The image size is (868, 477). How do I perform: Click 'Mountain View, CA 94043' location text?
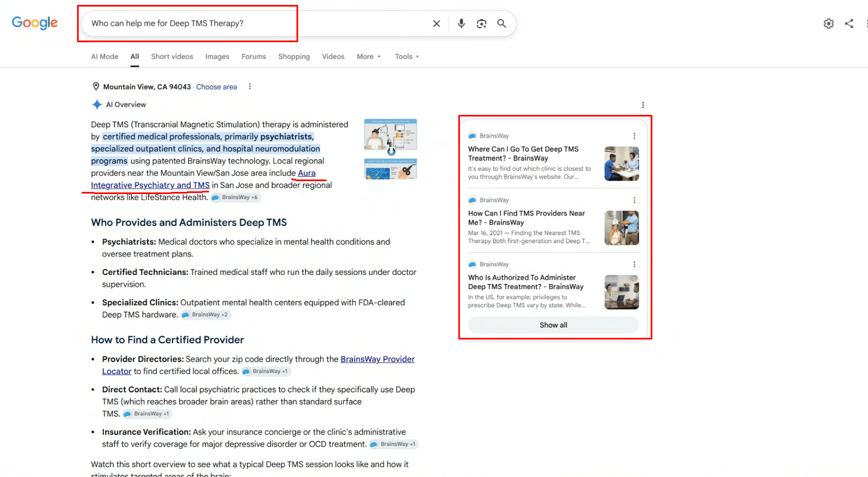click(147, 87)
